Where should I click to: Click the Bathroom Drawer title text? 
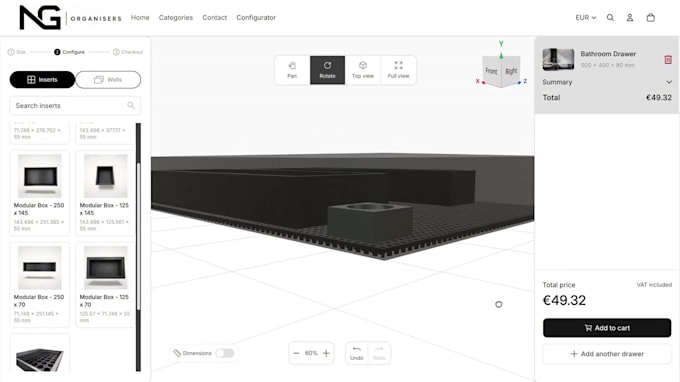(608, 54)
